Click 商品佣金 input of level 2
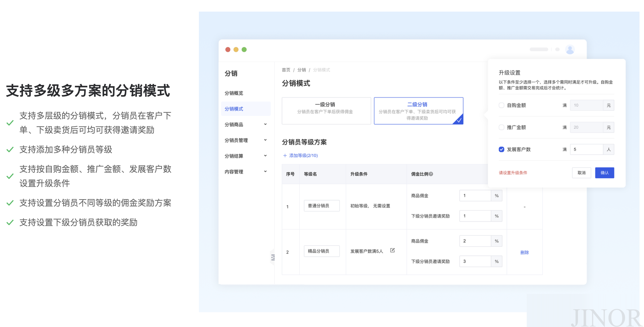Image resolution: width=644 pixels, height=327 pixels. click(475, 241)
